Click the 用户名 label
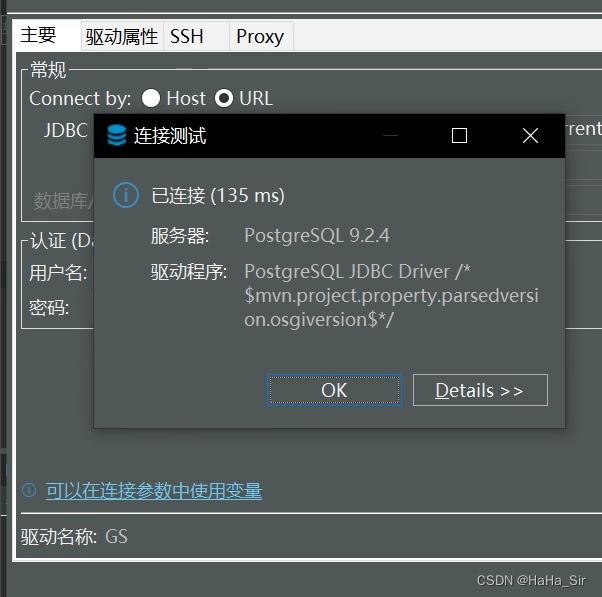 click(58, 273)
